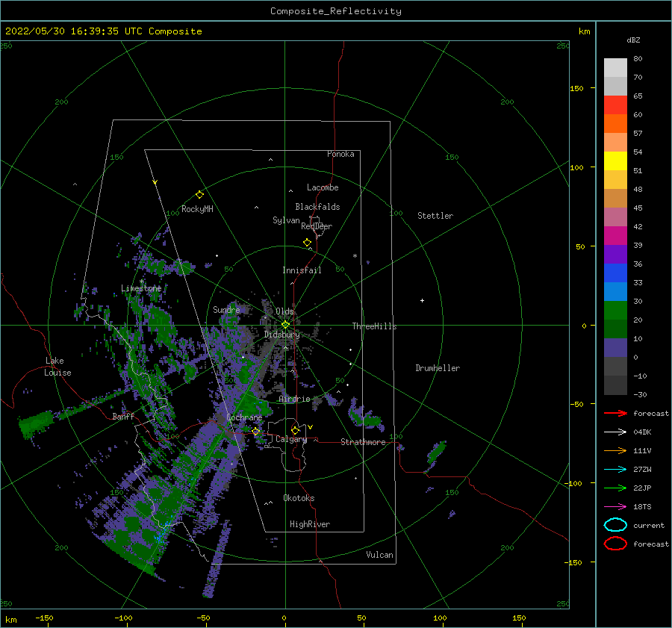Click the Blackfalds town label
Screen dimensions: 672x628
coord(317,207)
